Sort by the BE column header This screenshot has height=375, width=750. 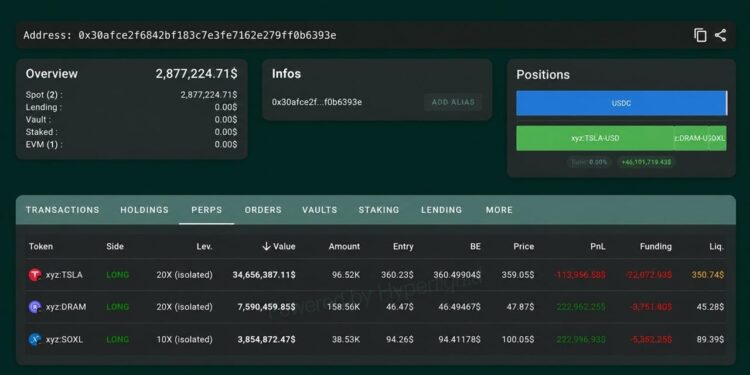click(x=475, y=247)
